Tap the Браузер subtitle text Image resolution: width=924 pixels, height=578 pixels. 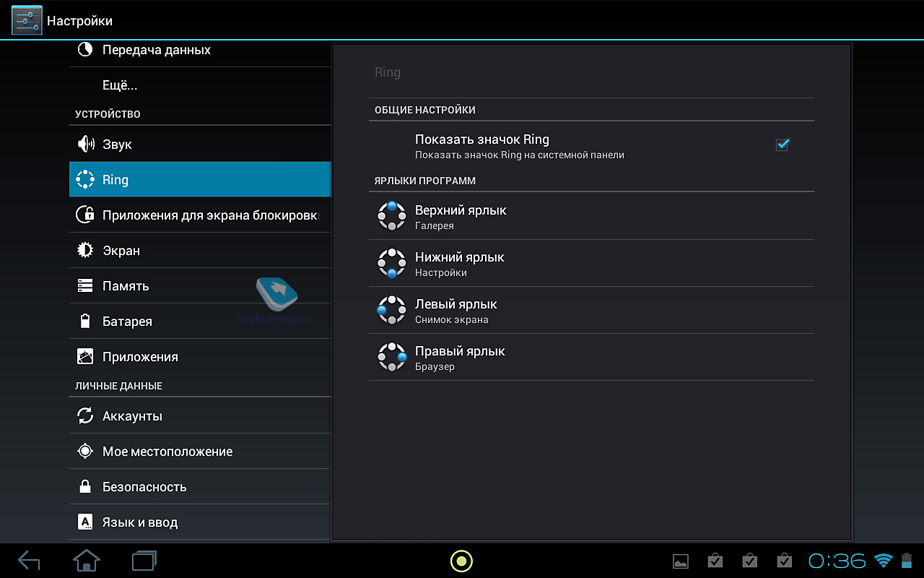point(435,366)
